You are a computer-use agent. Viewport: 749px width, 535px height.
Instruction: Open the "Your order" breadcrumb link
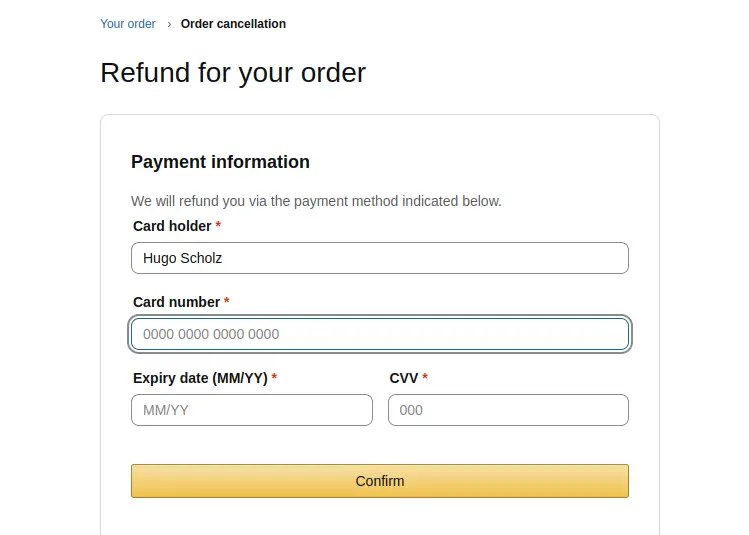(128, 24)
